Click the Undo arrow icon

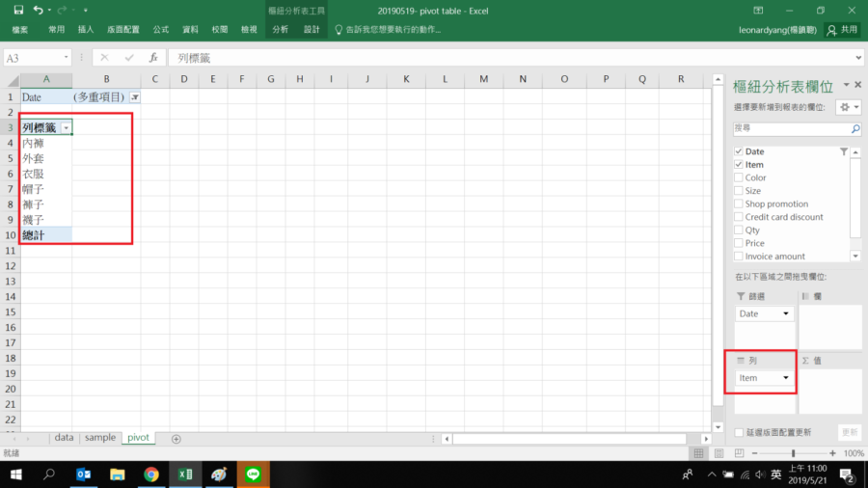[x=38, y=10]
